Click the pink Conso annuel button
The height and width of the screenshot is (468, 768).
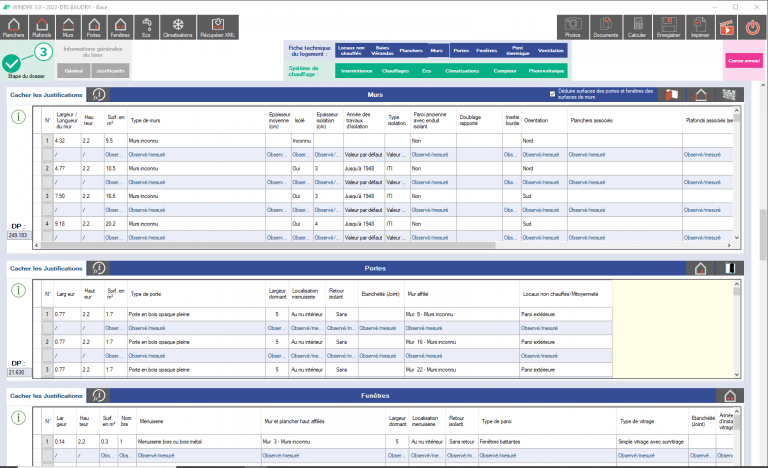point(742,61)
